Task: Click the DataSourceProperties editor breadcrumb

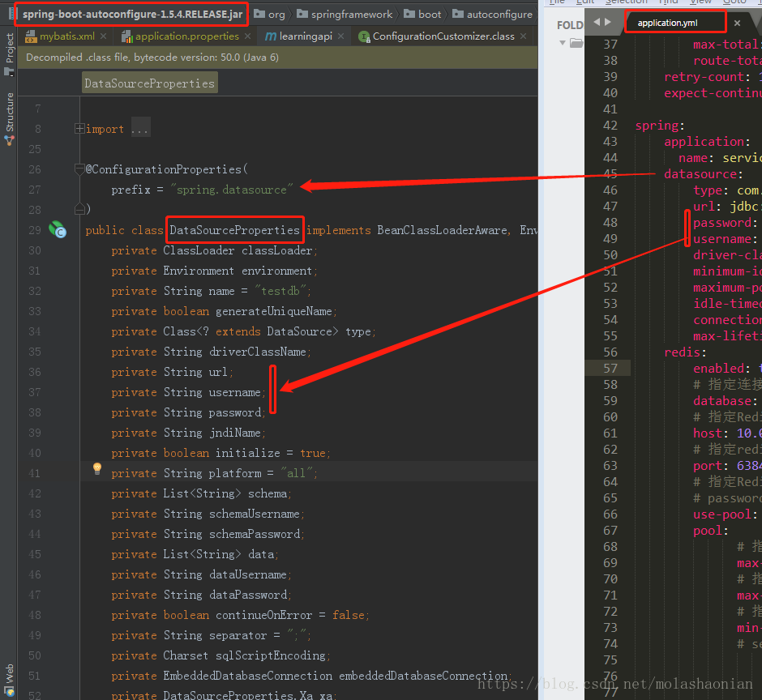Action: coord(150,83)
